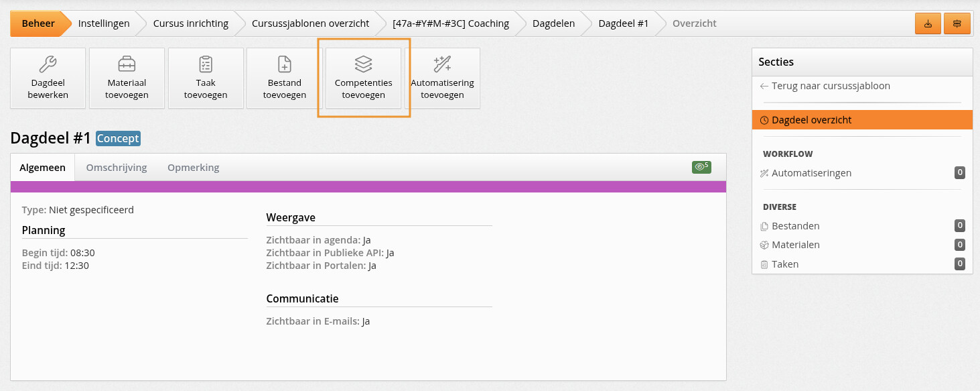Screen dimensions: 980x391
Task: Switch to the Omschrijving tab
Action: pos(117,168)
